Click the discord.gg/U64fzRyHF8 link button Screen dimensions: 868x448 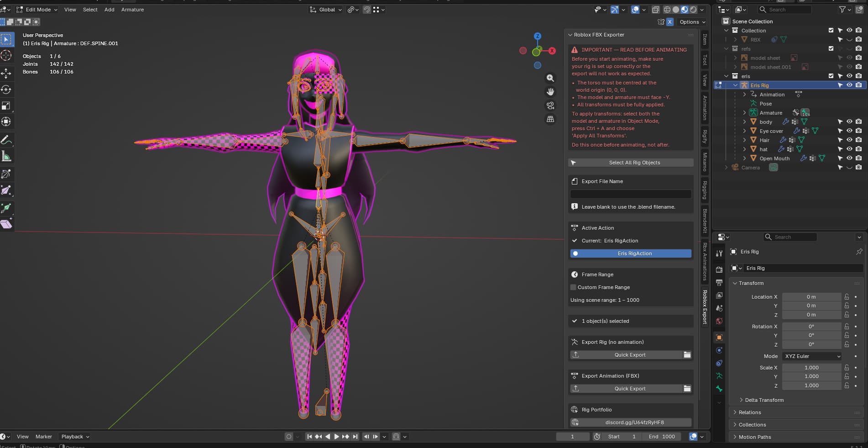click(x=631, y=422)
